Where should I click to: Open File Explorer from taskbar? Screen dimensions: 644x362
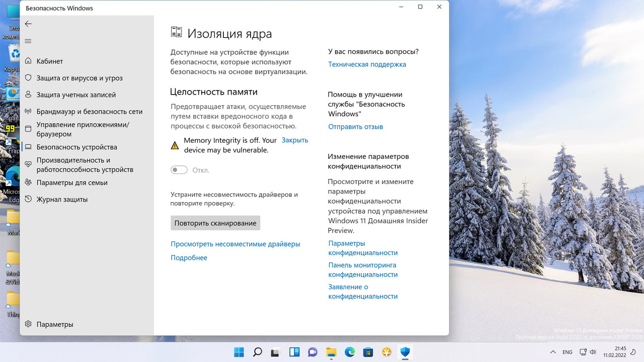click(x=331, y=352)
